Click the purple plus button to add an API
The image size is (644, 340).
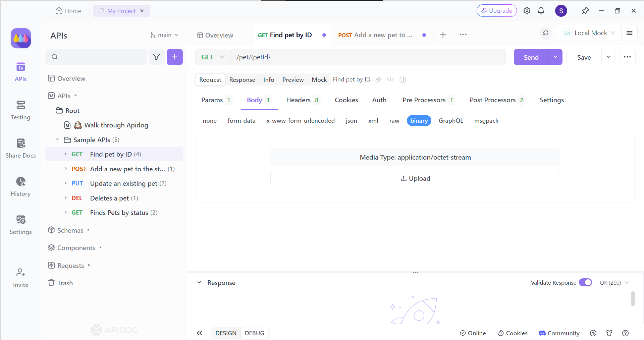pos(175,57)
